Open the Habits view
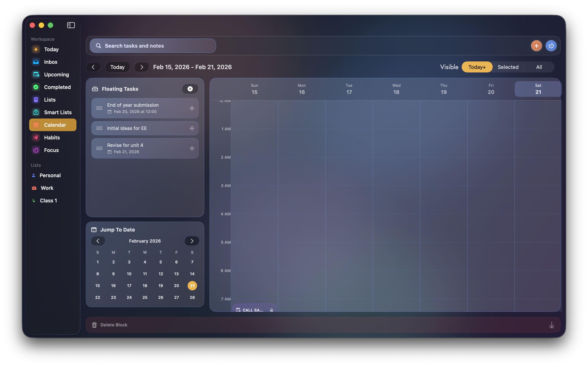588x367 pixels. (53, 138)
